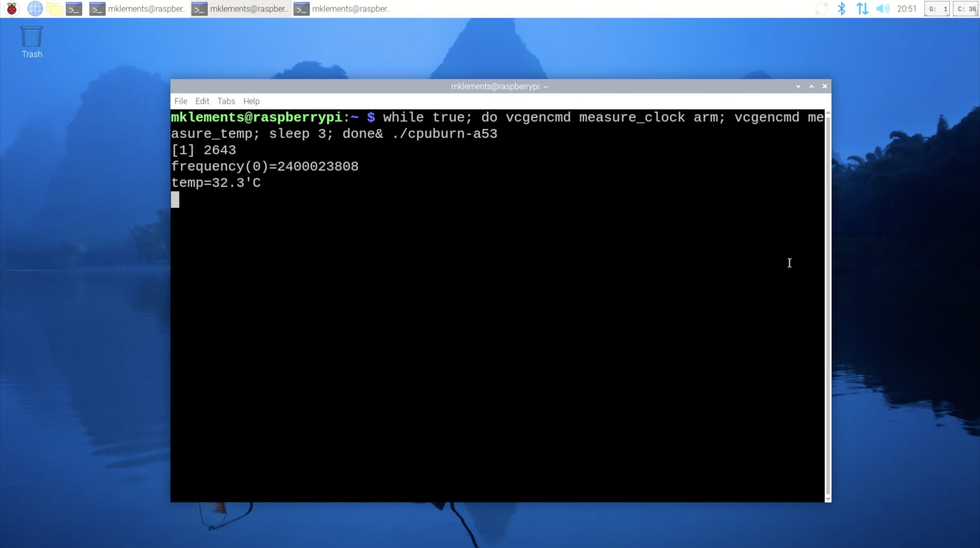The height and width of the screenshot is (548, 980).
Task: Click the update notifier tray icon
Action: pyautogui.click(x=822, y=8)
